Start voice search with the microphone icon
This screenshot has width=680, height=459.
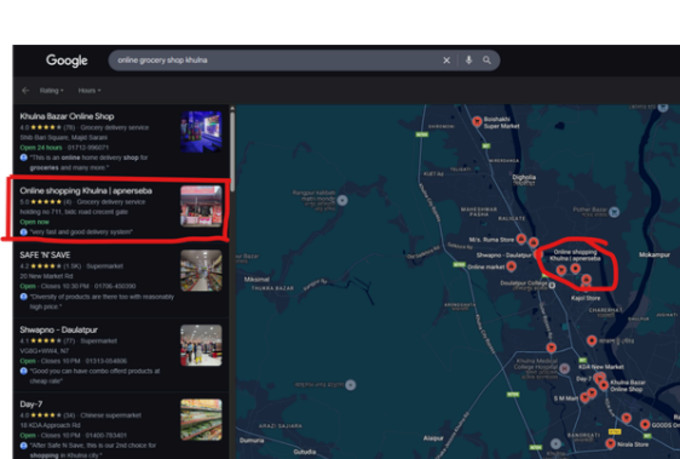(468, 60)
